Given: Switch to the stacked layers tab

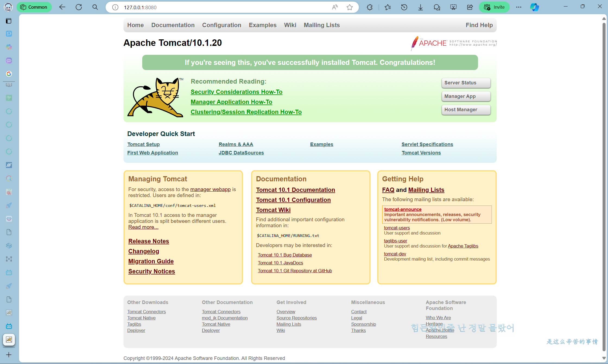Looking at the screenshot, I should click(x=9, y=246).
